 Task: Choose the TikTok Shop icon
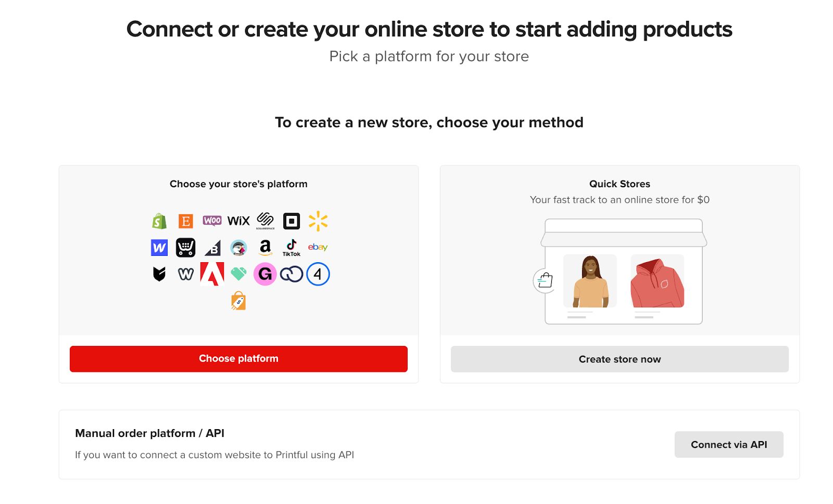coord(291,247)
